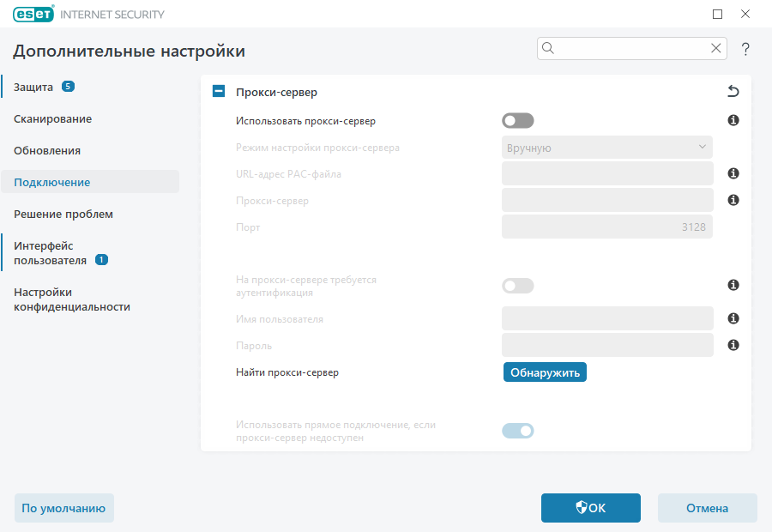Click the URL-адрес PAC-файла input
This screenshot has height=532, width=772.
[x=607, y=173]
